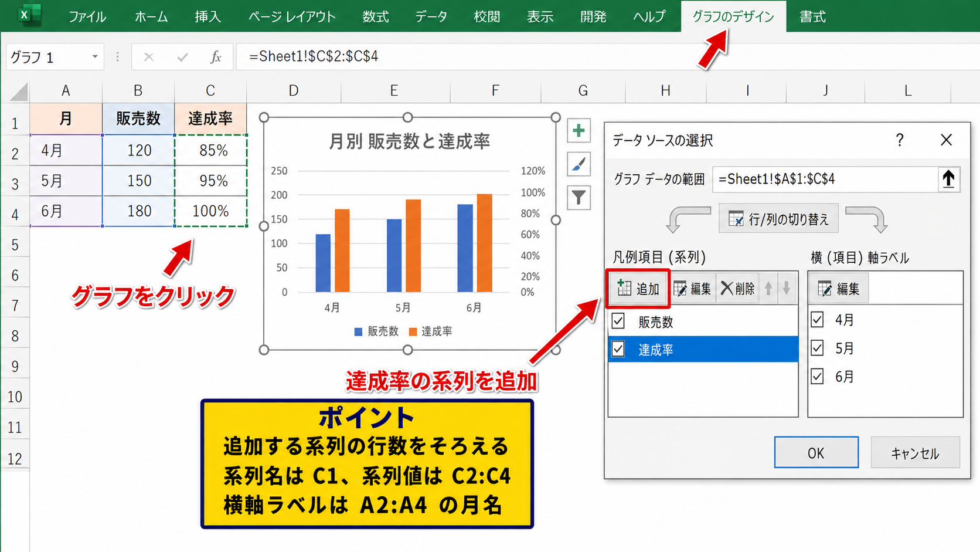Open the Name Box dropdown arrow
The image size is (980, 552).
tap(94, 57)
